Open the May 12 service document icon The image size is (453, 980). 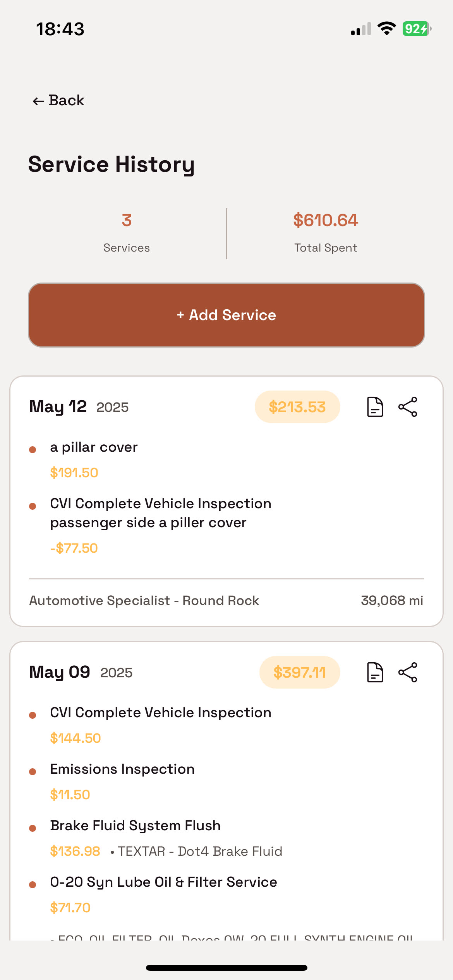(375, 407)
